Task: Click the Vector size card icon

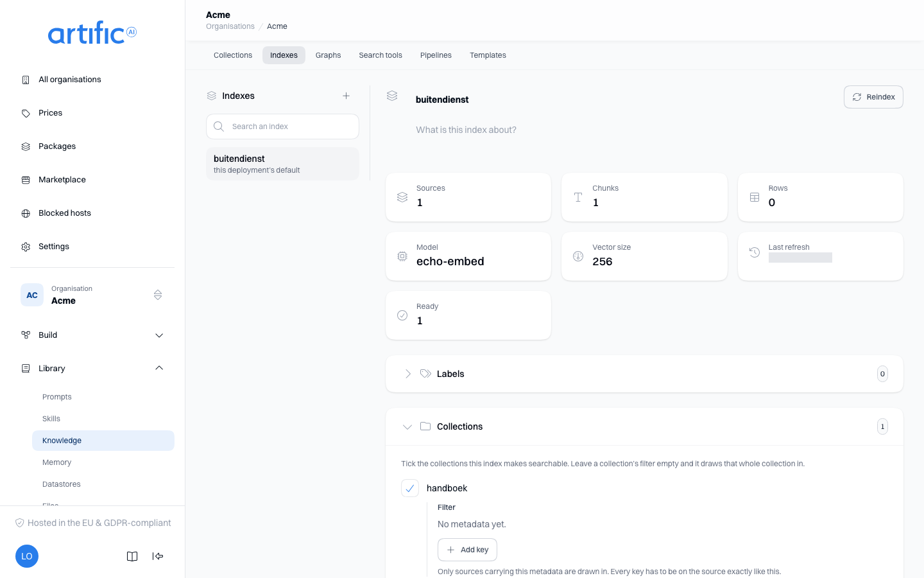Action: 578,256
